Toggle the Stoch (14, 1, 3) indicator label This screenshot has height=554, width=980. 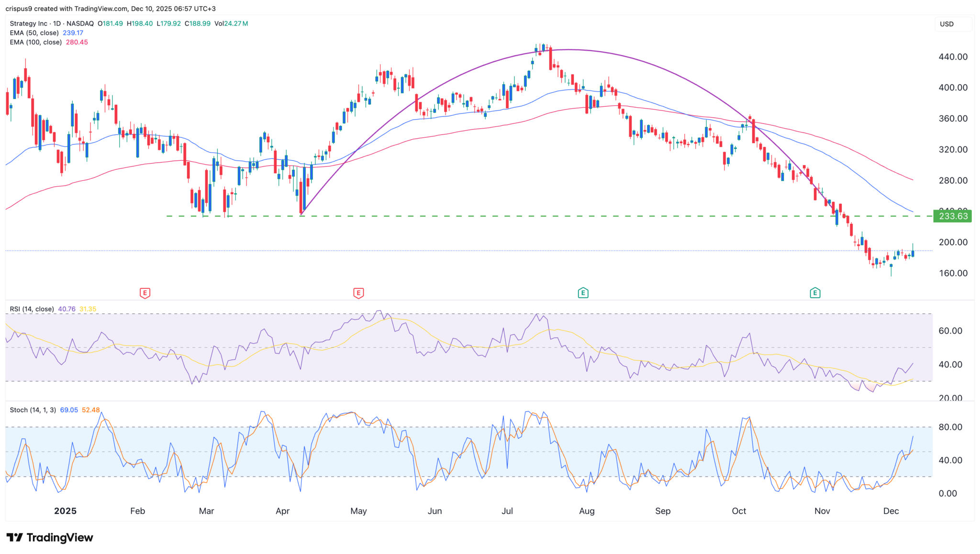click(31, 410)
